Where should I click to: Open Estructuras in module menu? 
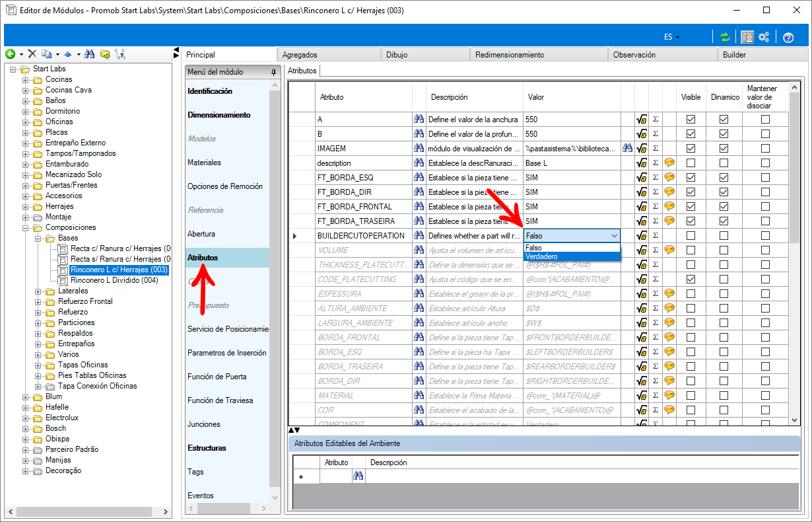pyautogui.click(x=207, y=448)
